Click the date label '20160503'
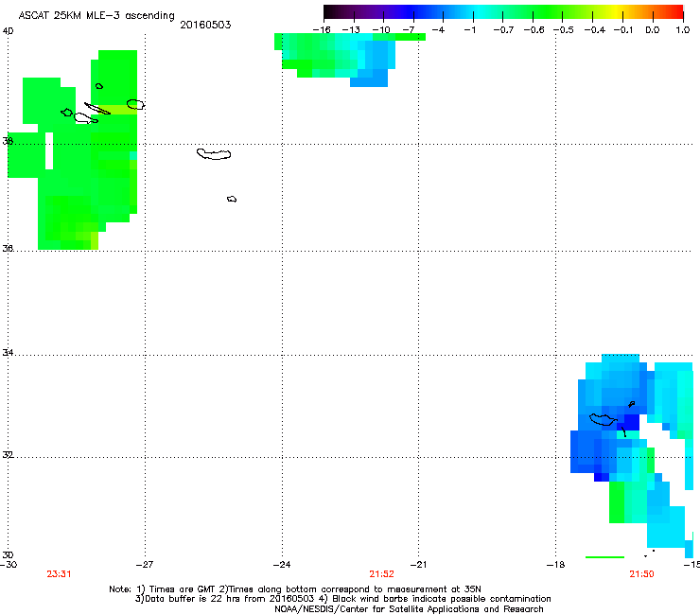The width and height of the screenshot is (700, 615). [x=205, y=25]
